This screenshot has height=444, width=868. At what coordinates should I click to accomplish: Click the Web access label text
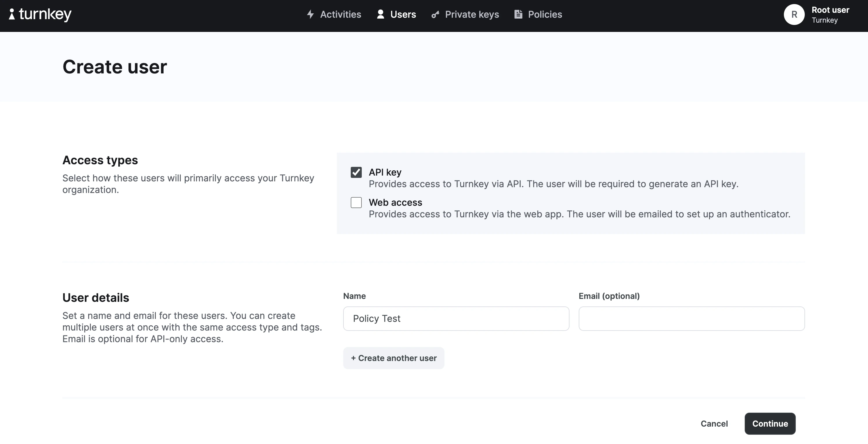[395, 202]
